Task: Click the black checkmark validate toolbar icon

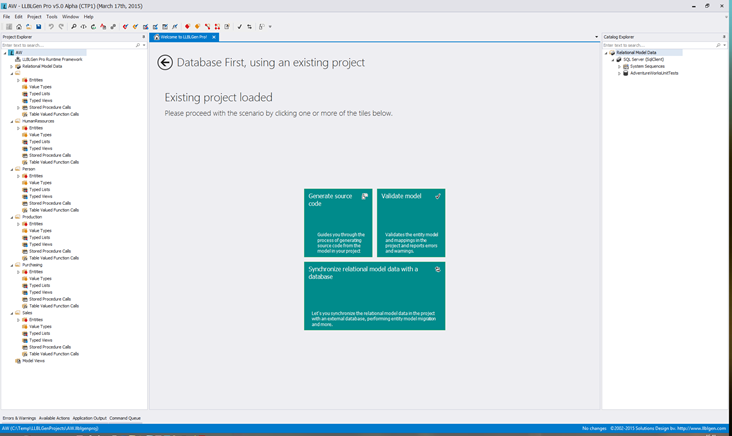Action: pyautogui.click(x=239, y=27)
